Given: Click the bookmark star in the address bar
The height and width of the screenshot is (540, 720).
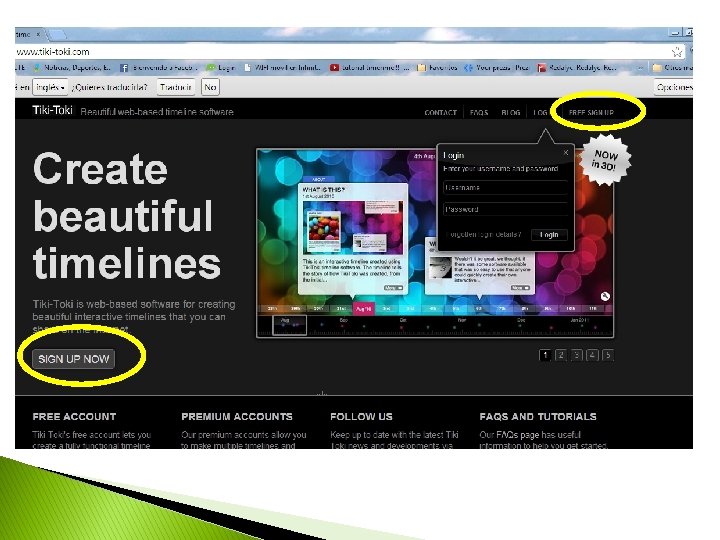Looking at the screenshot, I should (x=676, y=51).
